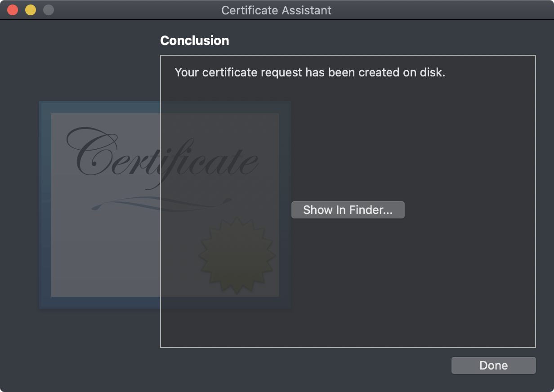This screenshot has width=554, height=392.
Task: Close the Certificate Assistant window
Action: click(13, 10)
